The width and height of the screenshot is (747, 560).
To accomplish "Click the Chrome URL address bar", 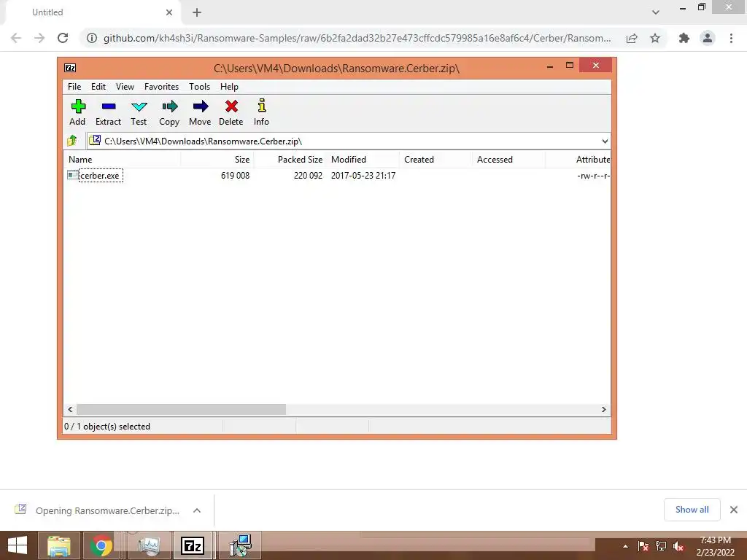I will pyautogui.click(x=357, y=38).
